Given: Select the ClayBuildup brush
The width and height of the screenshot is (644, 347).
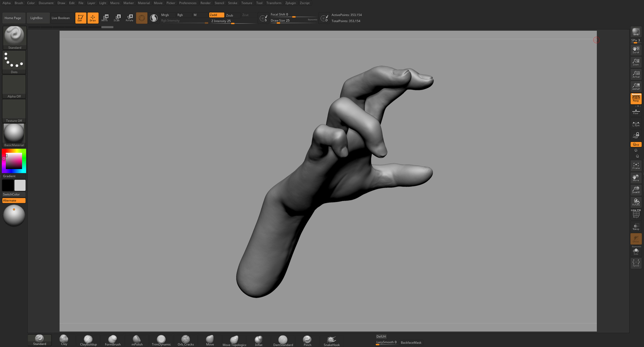Looking at the screenshot, I should [x=88, y=340].
